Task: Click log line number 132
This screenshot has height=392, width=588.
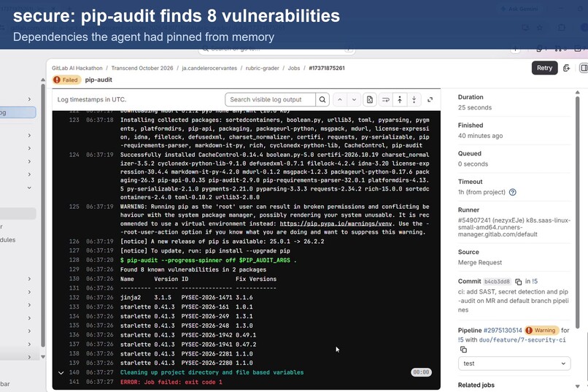Action: pyautogui.click(x=74, y=298)
